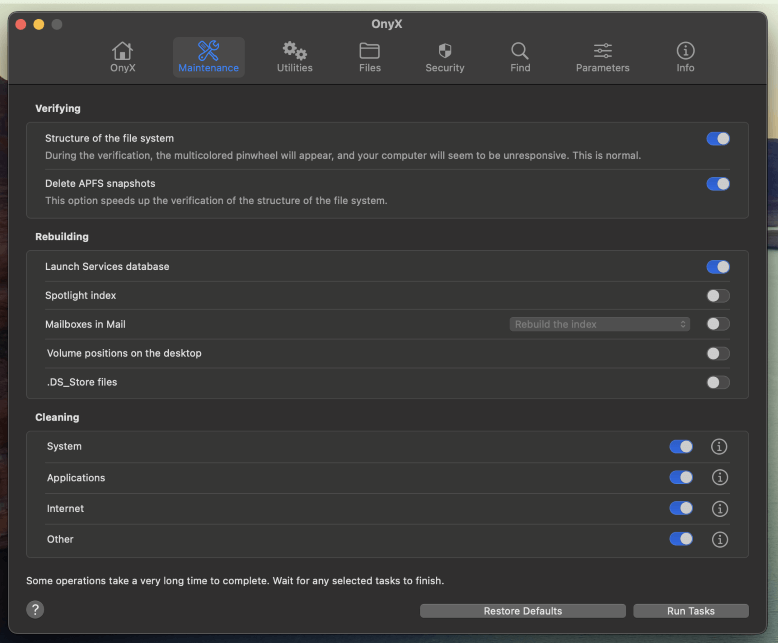
Task: Click the .DS_Store files label
Action: 82,382
